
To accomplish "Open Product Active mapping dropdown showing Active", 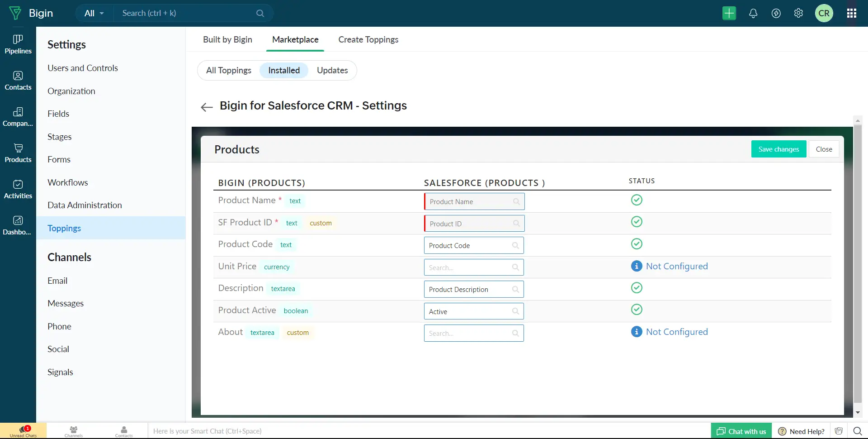I will point(474,311).
